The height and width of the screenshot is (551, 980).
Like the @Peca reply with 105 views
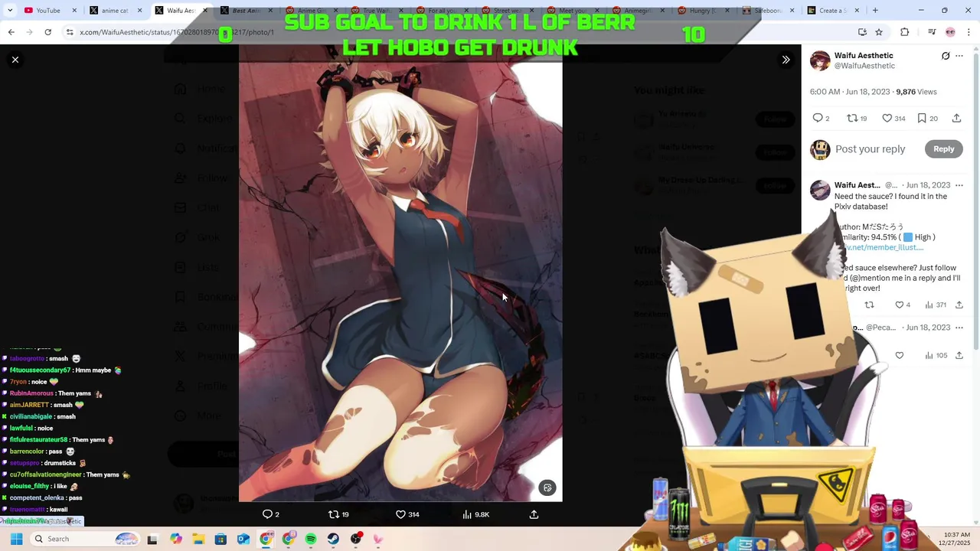900,355
